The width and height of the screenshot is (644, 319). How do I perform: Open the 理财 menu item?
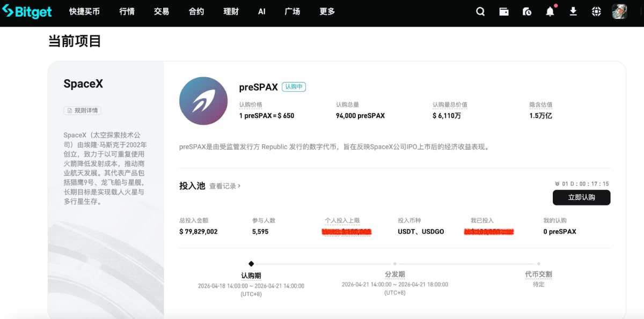point(230,11)
